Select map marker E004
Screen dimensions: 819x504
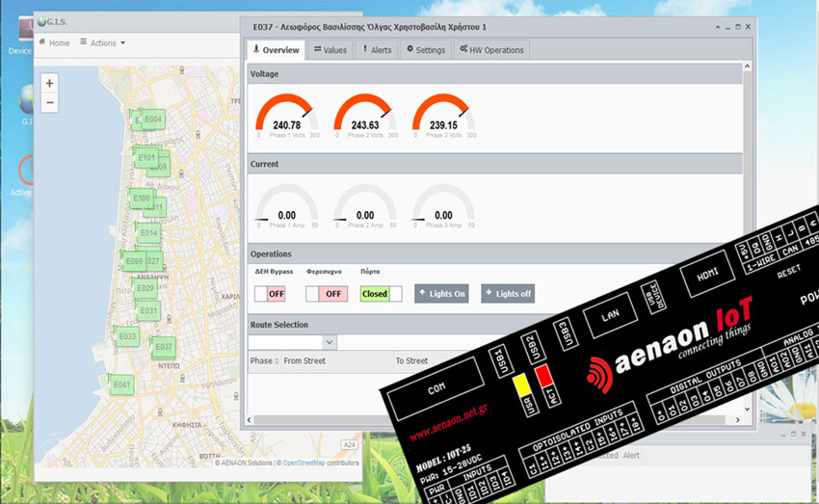click(x=153, y=119)
